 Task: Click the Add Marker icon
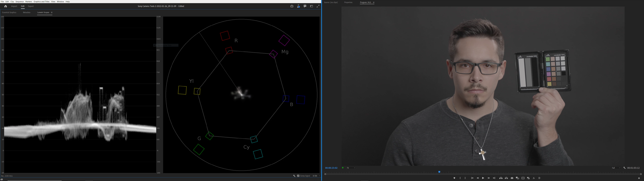pos(454,178)
